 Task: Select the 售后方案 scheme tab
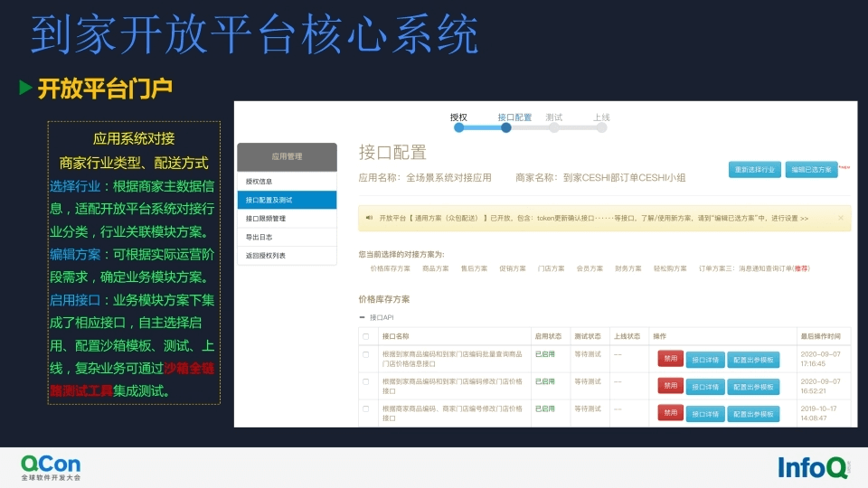tap(474, 268)
